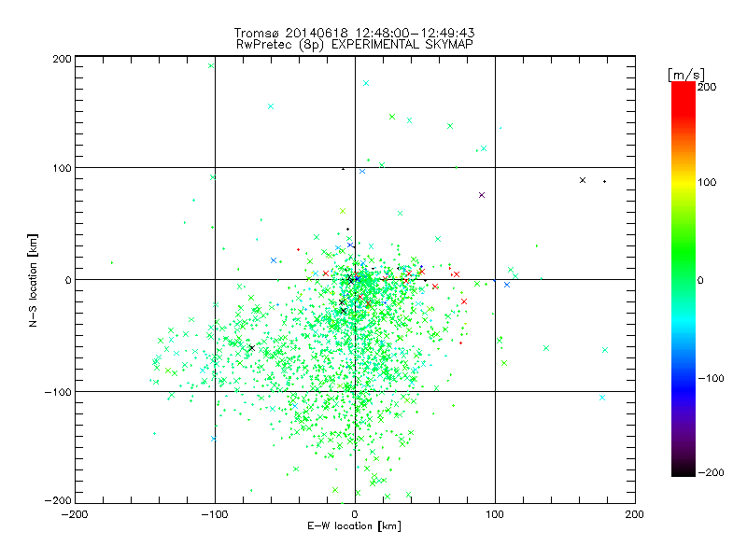Click the colorbar tick label "0"
Image resolution: width=747 pixels, height=560 pixels.
pos(700,280)
